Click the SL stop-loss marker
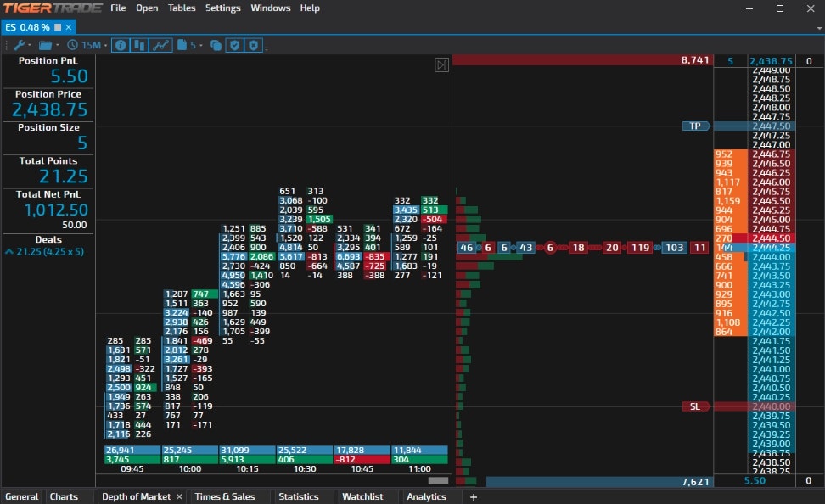Image resolution: width=825 pixels, height=504 pixels. [x=695, y=406]
